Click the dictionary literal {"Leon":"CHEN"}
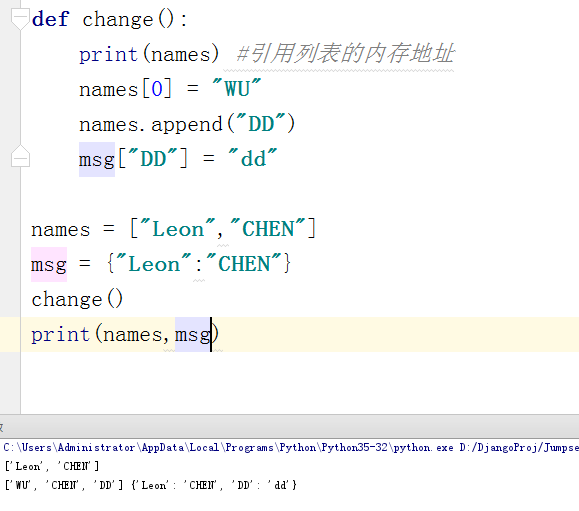579x511 pixels. [199, 264]
